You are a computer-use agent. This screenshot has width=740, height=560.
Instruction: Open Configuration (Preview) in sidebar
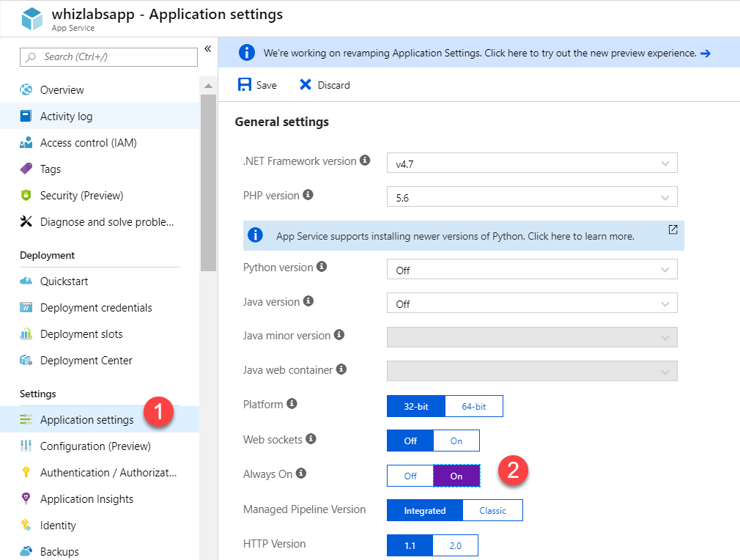pyautogui.click(x=100, y=446)
